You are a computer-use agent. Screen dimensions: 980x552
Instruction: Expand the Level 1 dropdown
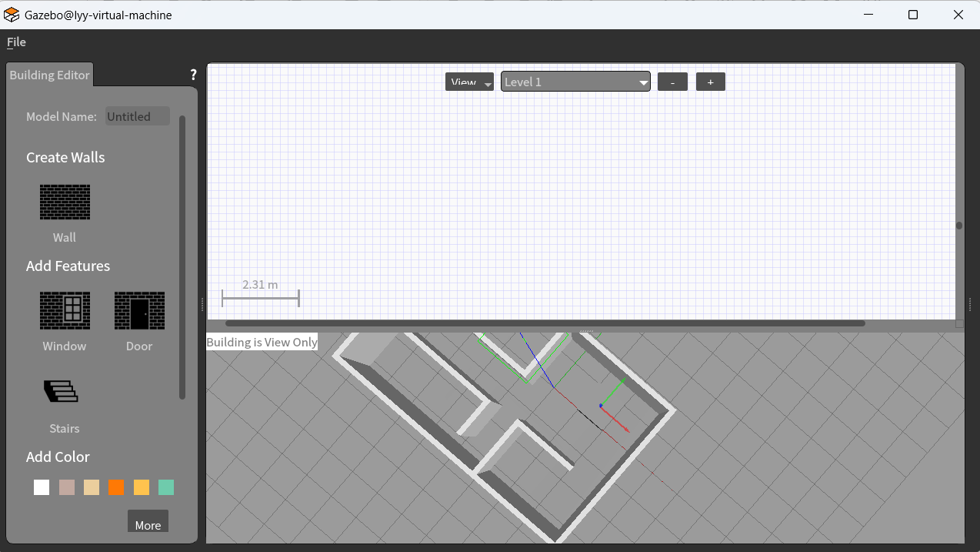(x=575, y=82)
